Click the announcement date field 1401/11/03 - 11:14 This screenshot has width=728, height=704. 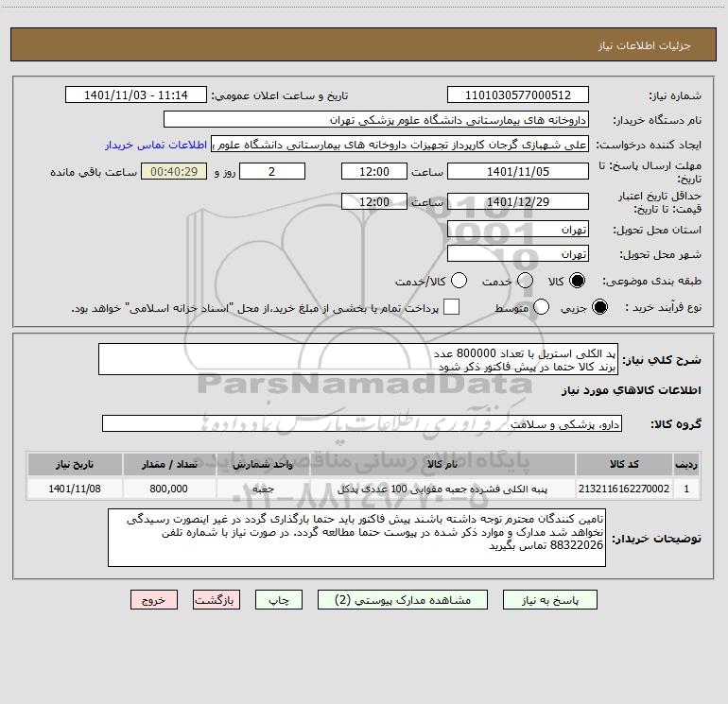point(136,95)
